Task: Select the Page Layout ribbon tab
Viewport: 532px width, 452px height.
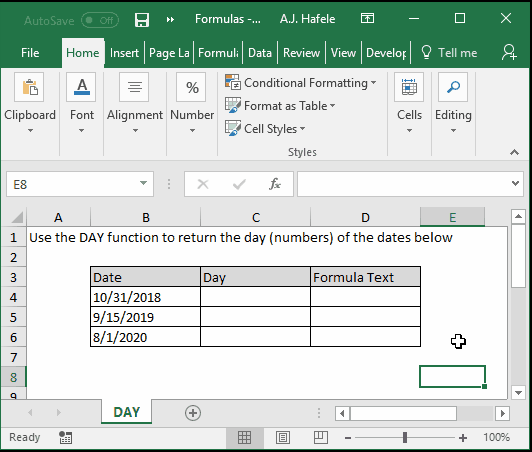Action: click(169, 53)
